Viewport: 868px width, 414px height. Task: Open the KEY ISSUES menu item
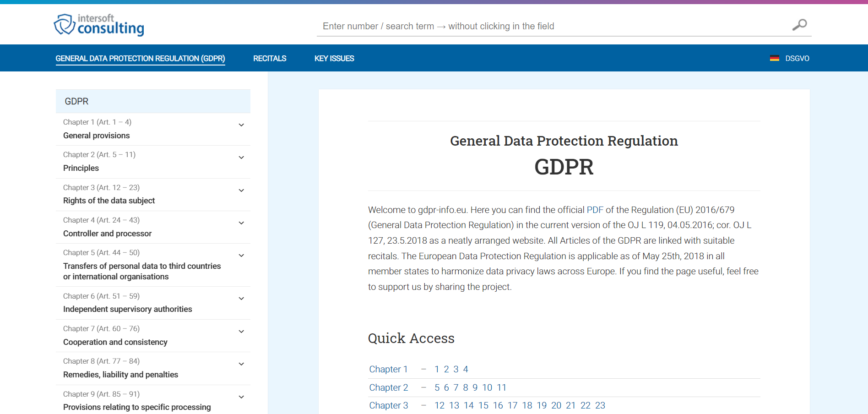click(334, 58)
